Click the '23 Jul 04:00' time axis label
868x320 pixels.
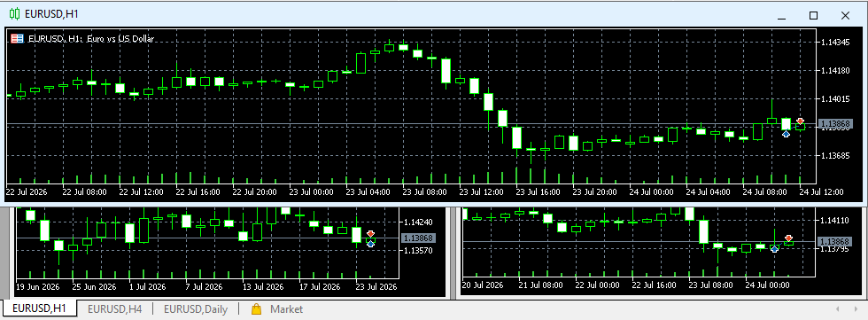point(368,192)
